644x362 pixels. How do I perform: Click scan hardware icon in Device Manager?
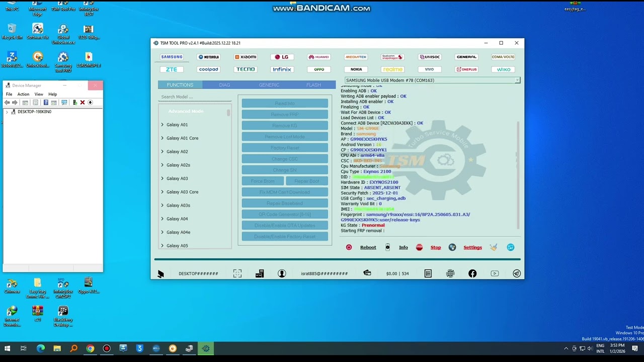pos(64,103)
